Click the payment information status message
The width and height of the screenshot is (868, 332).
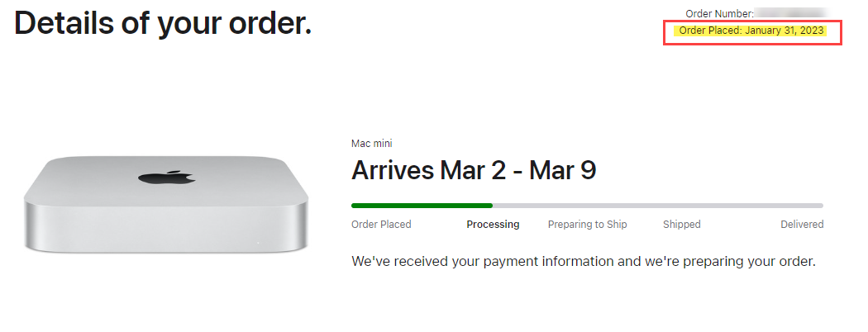tap(584, 261)
